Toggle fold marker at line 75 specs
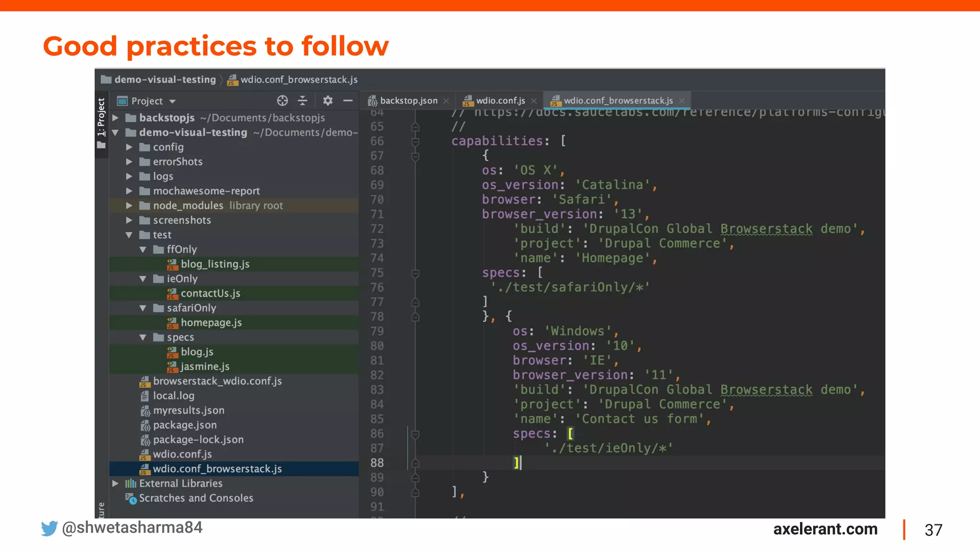Image resolution: width=980 pixels, height=551 pixels. (415, 274)
